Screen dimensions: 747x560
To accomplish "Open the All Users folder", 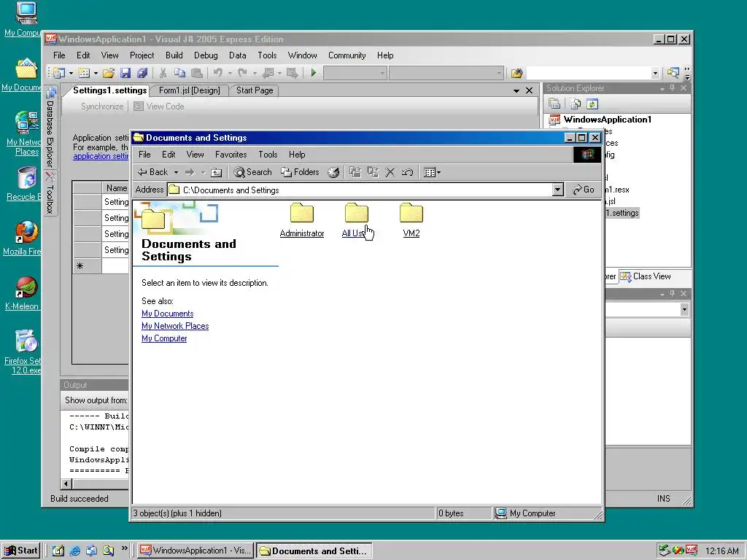I will 356,220.
